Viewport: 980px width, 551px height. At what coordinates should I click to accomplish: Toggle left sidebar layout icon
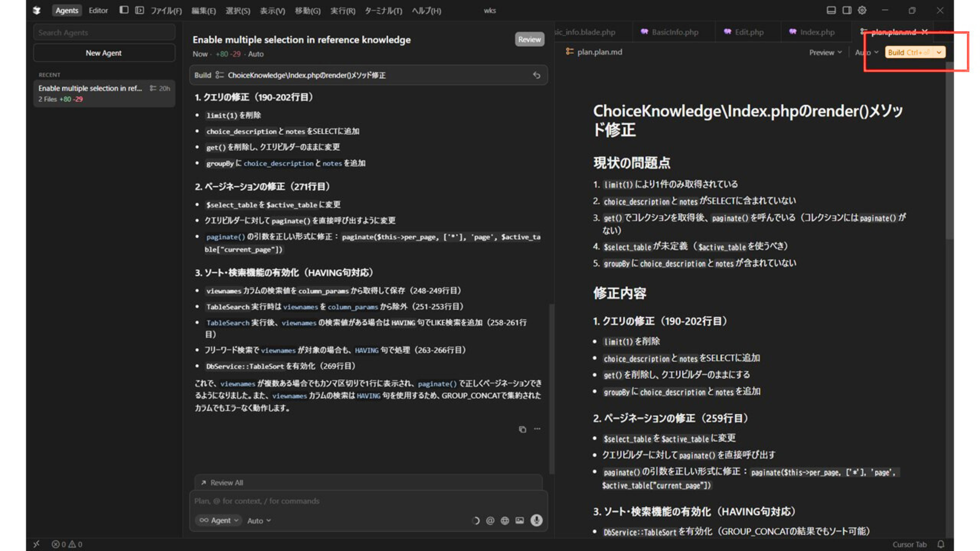[x=124, y=10]
